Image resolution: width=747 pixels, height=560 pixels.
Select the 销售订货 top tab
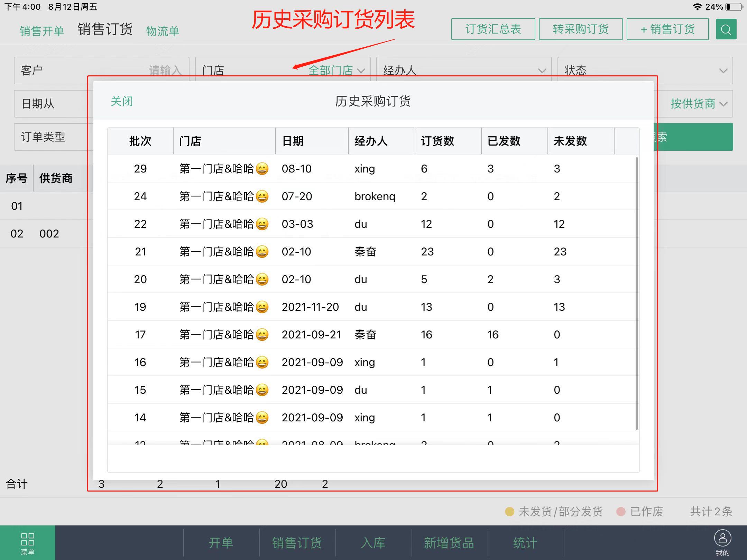point(105,29)
